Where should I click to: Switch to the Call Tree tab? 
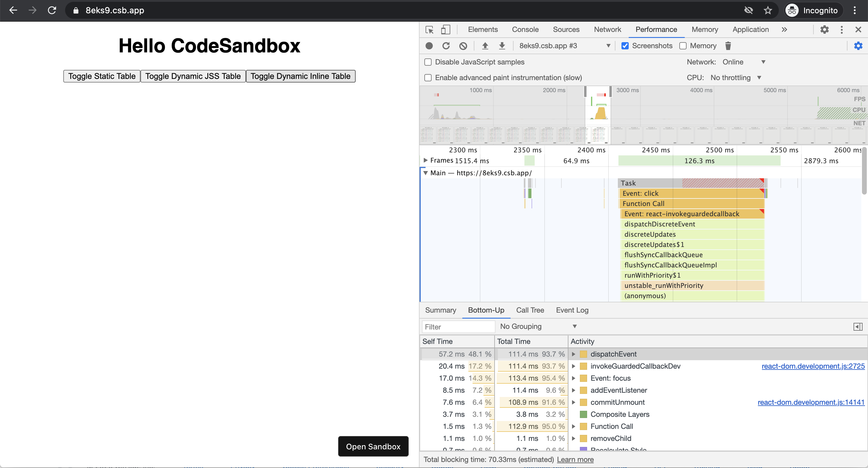(530, 310)
